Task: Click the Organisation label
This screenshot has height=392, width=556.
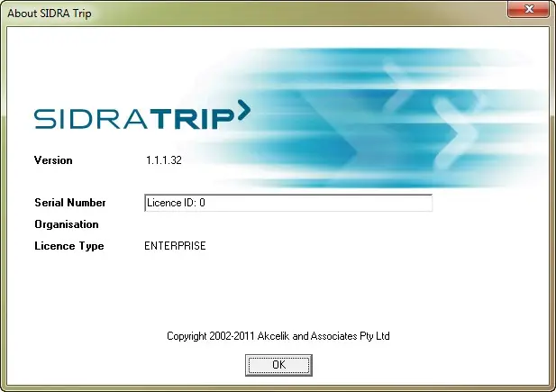Action: [67, 224]
